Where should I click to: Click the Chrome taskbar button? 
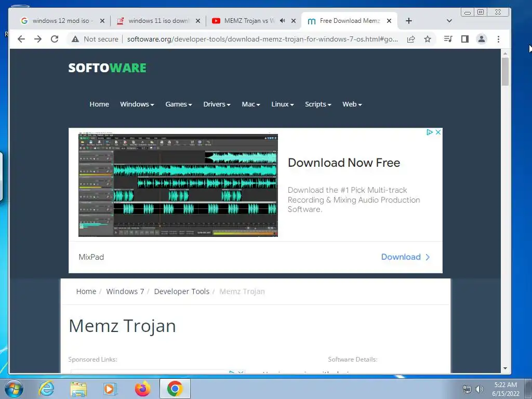pyautogui.click(x=175, y=389)
